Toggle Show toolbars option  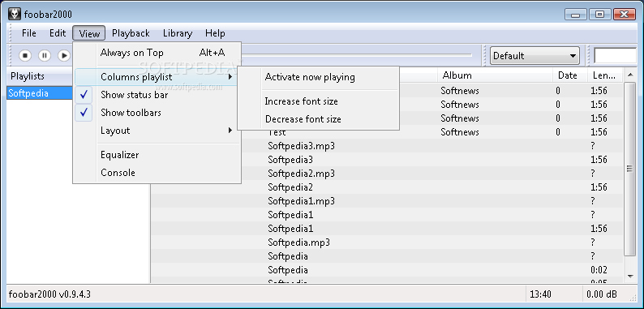(x=157, y=113)
